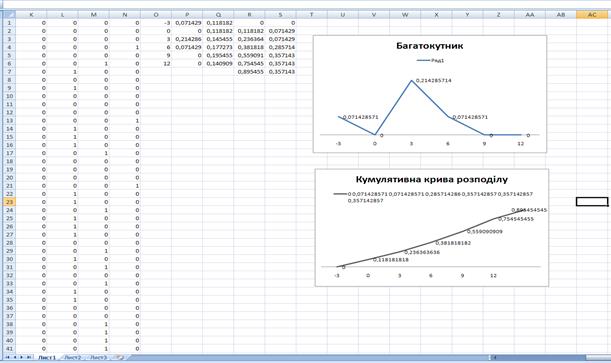611x363 pixels.
Task: Click Кумулятивна крива розподілу chart title
Action: (432, 180)
